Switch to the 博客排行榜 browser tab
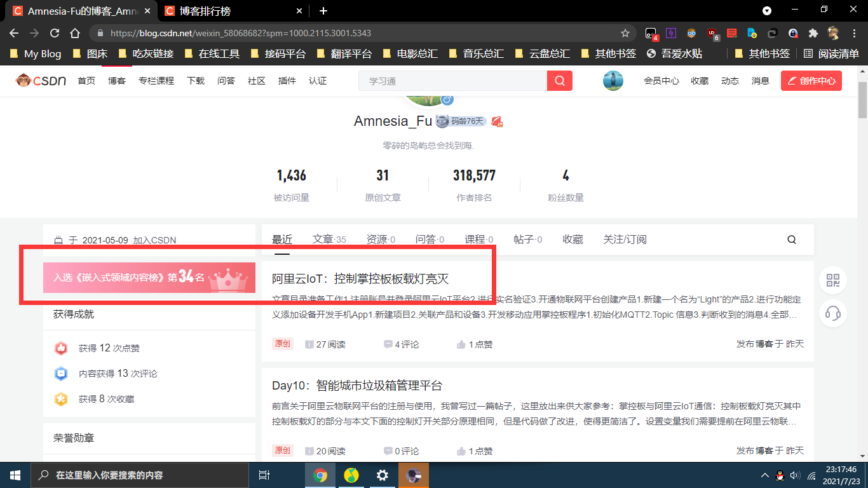Screen dimensions: 868x488 (x=228, y=11)
